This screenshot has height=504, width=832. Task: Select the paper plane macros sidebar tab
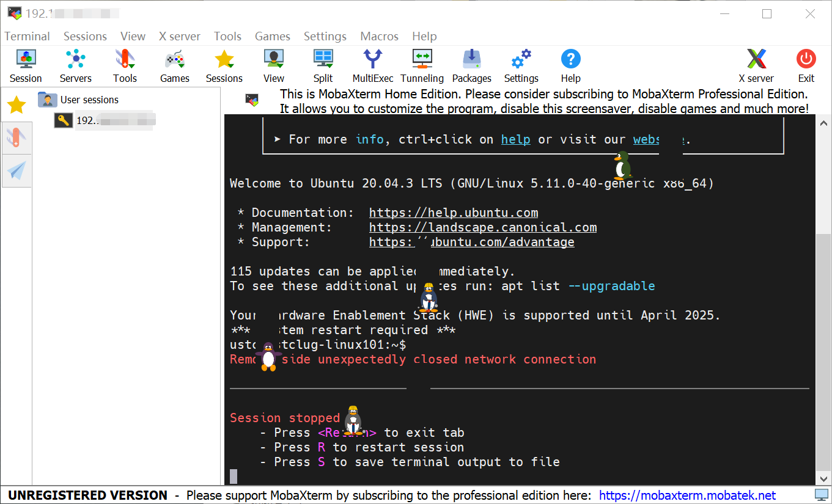(16, 170)
